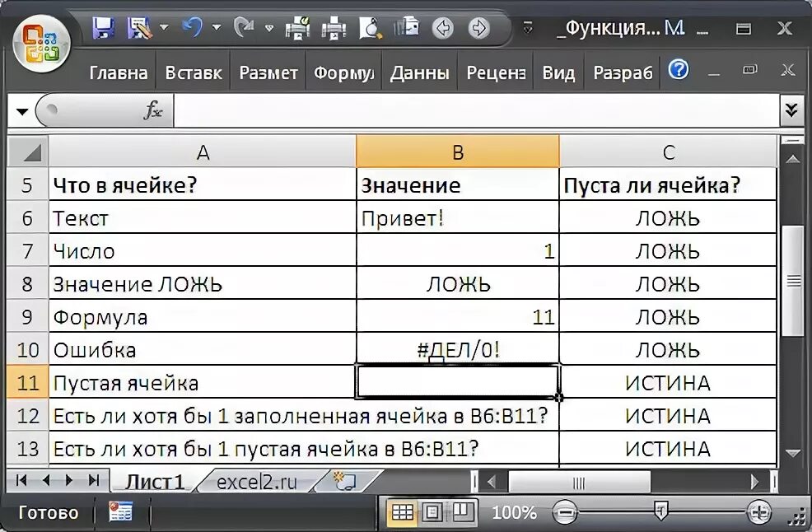
Task: Click the empty selected cell B11
Action: click(457, 382)
